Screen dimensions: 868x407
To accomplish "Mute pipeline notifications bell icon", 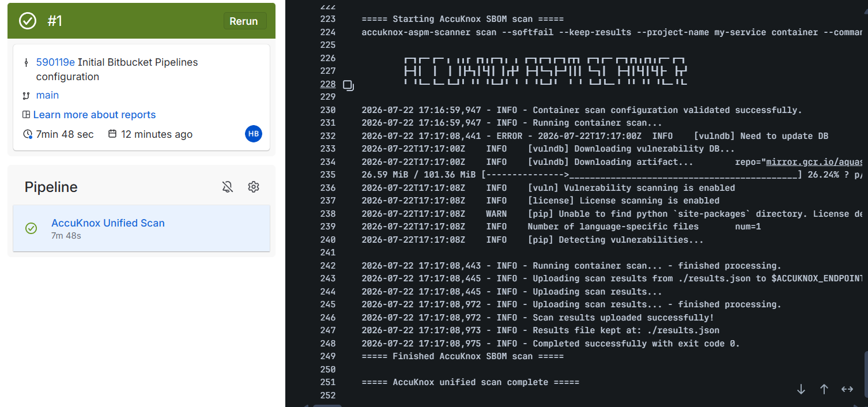I will [x=228, y=187].
